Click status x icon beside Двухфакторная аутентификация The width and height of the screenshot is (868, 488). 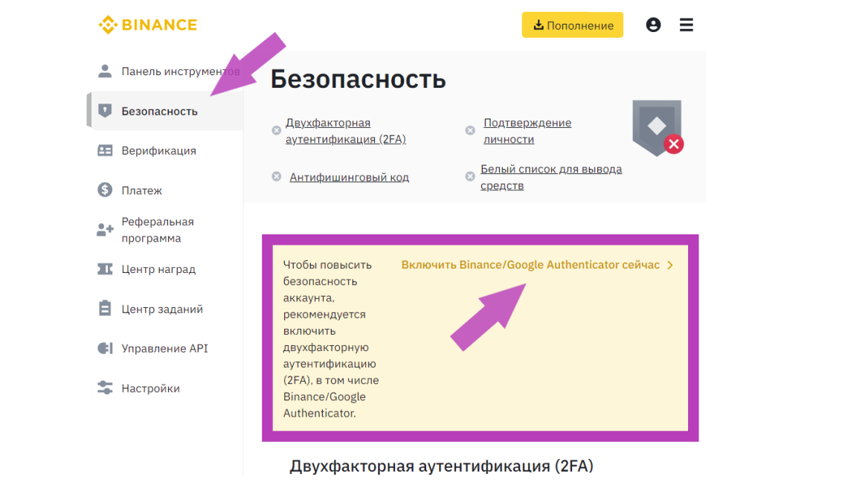tap(276, 131)
